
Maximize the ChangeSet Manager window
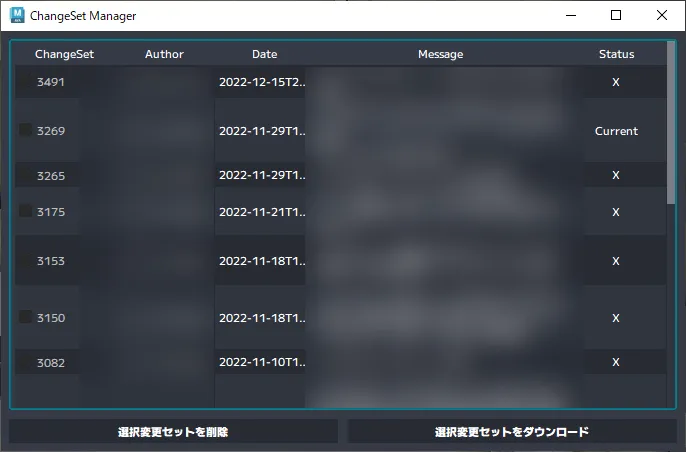click(x=616, y=15)
